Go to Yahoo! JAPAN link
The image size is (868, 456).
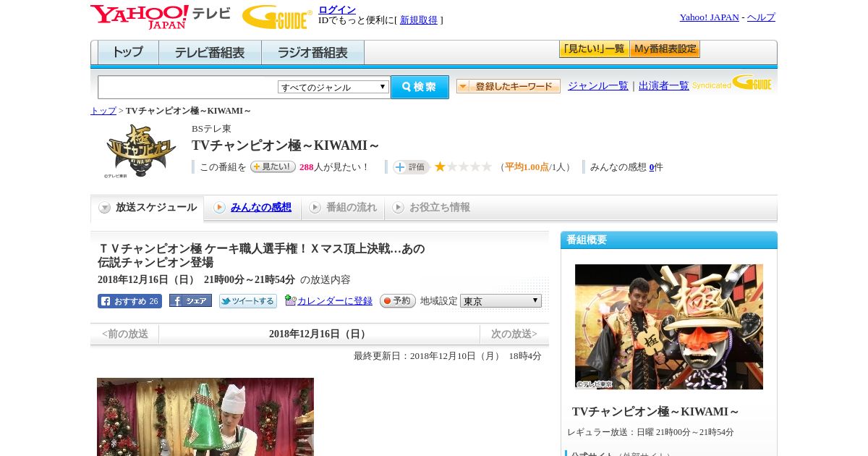709,17
